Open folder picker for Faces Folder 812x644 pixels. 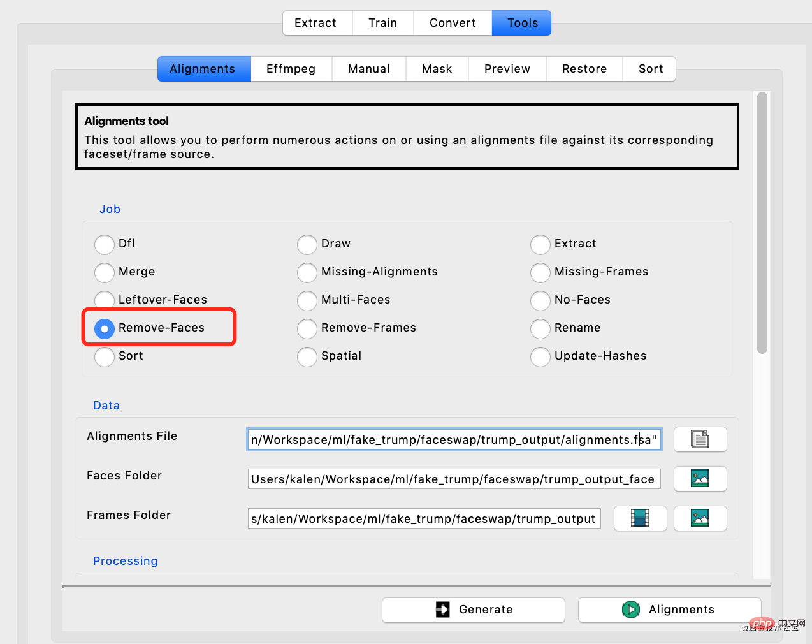pos(700,479)
